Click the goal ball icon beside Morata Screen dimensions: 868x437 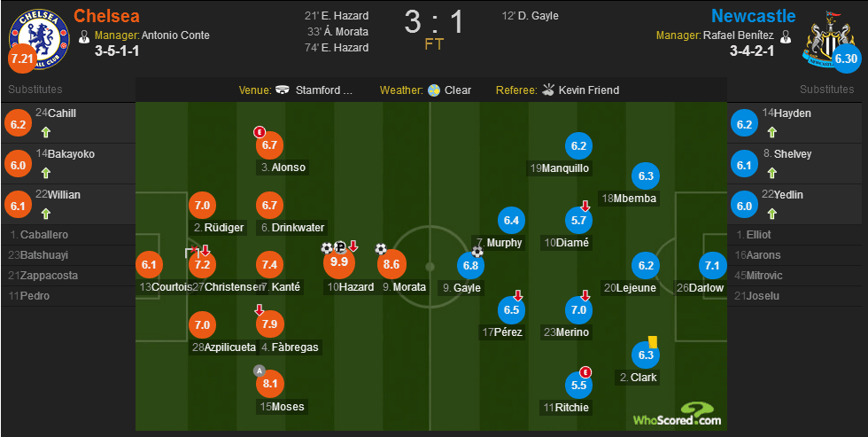(x=381, y=249)
